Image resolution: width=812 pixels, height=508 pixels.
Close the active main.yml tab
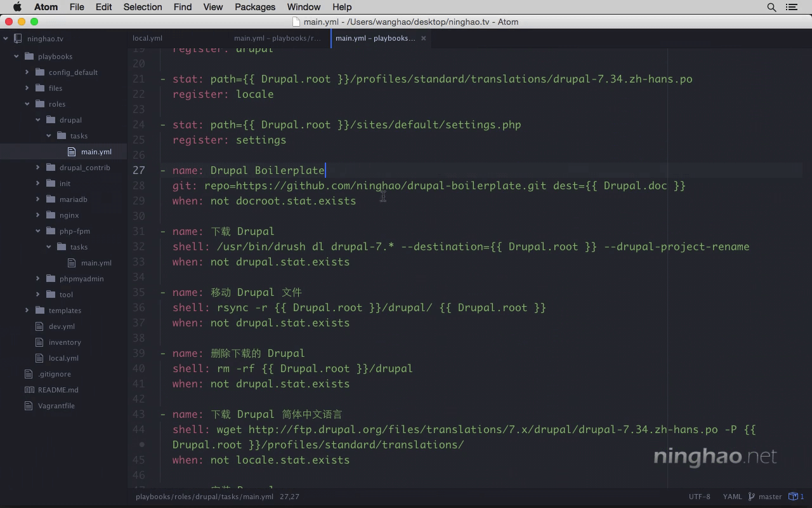tap(424, 38)
